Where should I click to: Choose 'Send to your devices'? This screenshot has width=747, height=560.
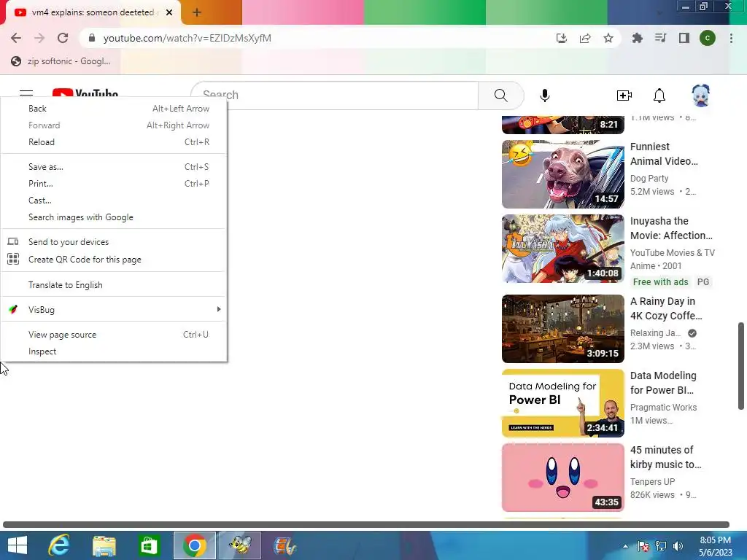click(114, 242)
